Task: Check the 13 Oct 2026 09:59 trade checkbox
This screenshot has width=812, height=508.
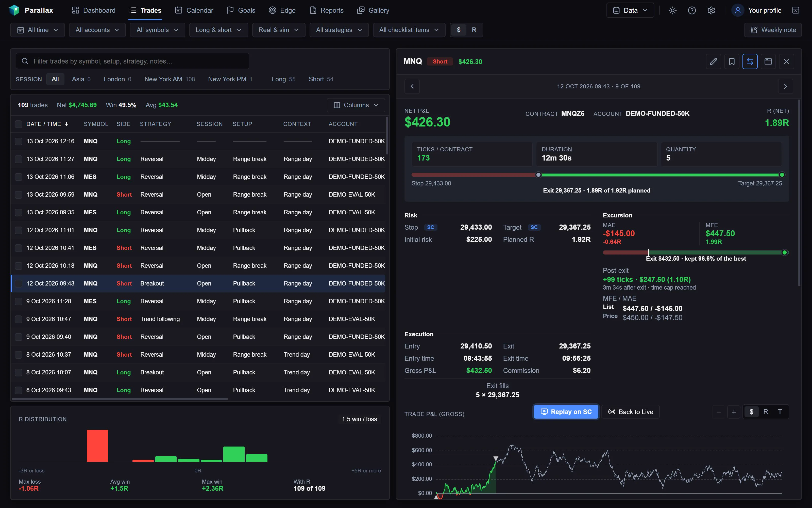Action: (x=19, y=195)
